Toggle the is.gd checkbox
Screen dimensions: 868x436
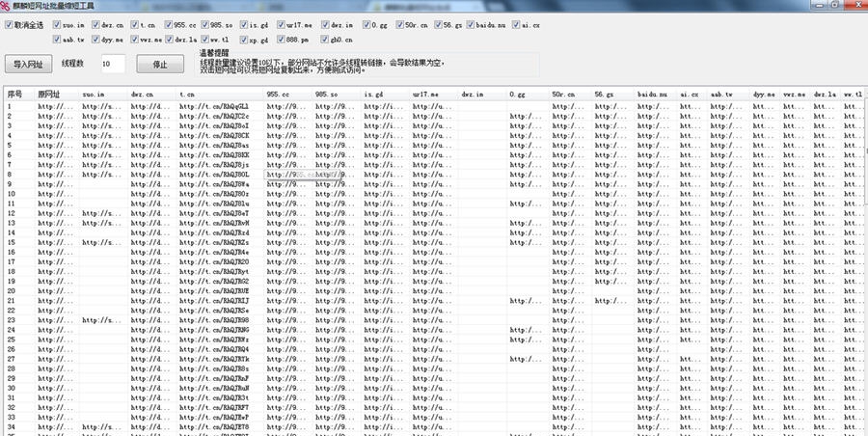[244, 25]
